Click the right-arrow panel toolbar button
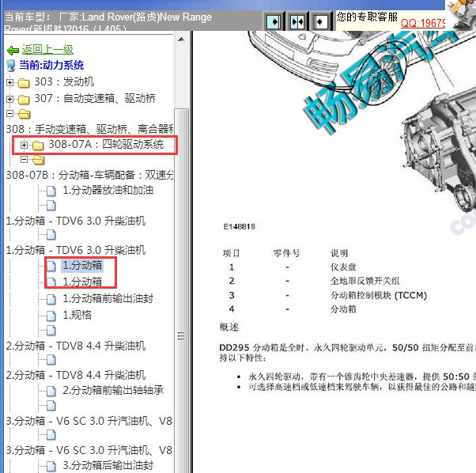Viewport: 476px width, 473px height. [274, 21]
